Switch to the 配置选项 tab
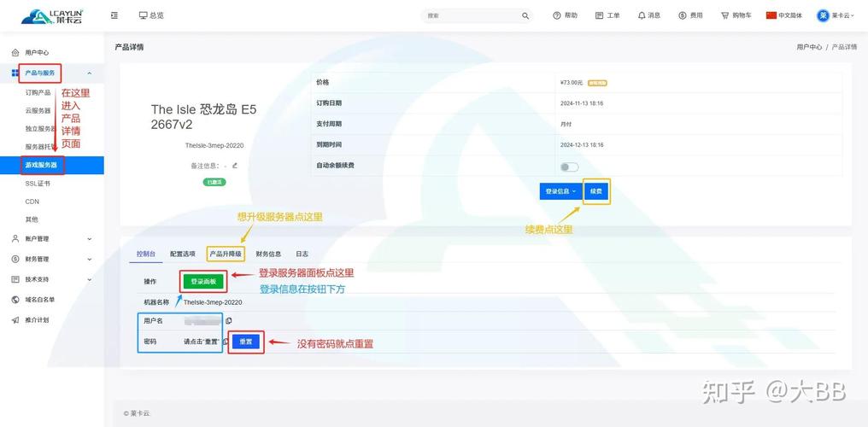The height and width of the screenshot is (427, 868). (183, 254)
